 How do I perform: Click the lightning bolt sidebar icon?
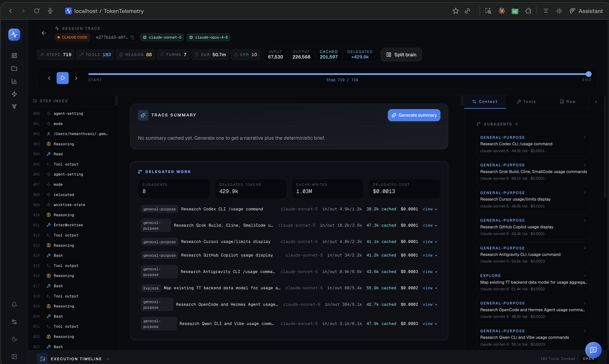coord(14,94)
